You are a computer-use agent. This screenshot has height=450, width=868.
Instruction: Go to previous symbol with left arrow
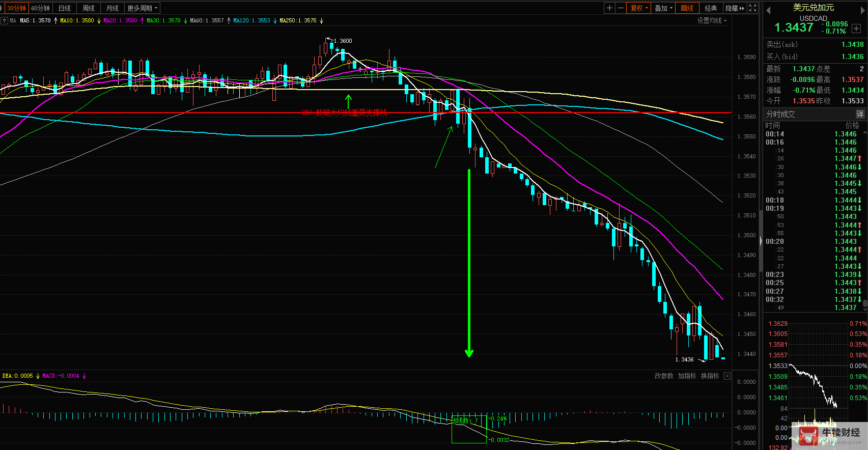click(x=768, y=10)
